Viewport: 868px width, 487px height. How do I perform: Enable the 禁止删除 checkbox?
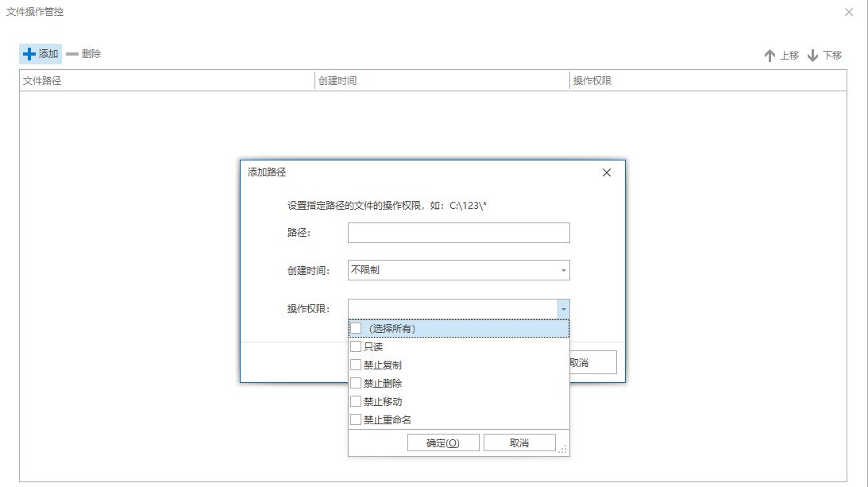pos(356,384)
